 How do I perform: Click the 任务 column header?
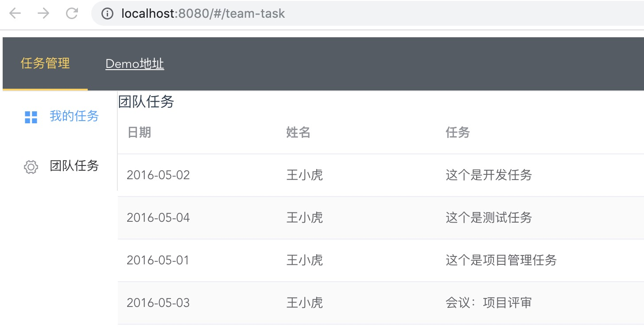pos(458,132)
